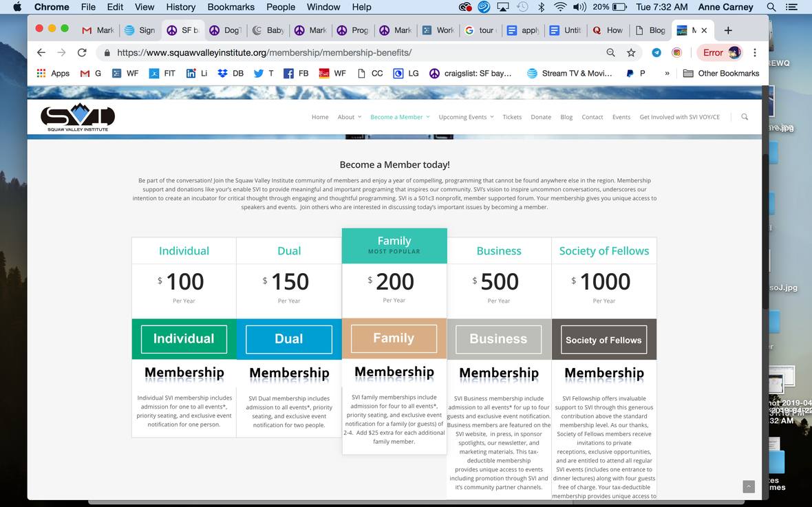Click the SVI Squaw Valley Institute logo
The width and height of the screenshot is (812, 507).
[x=78, y=118]
